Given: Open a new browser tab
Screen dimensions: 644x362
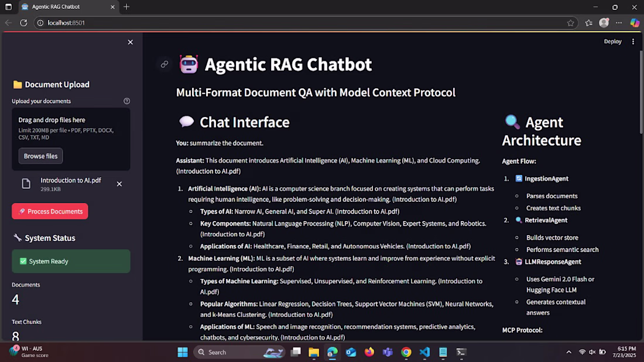Looking at the screenshot, I should pyautogui.click(x=126, y=7).
